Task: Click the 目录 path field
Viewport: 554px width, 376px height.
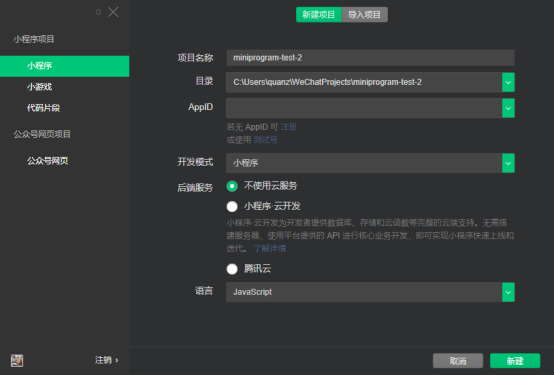Action: click(364, 82)
